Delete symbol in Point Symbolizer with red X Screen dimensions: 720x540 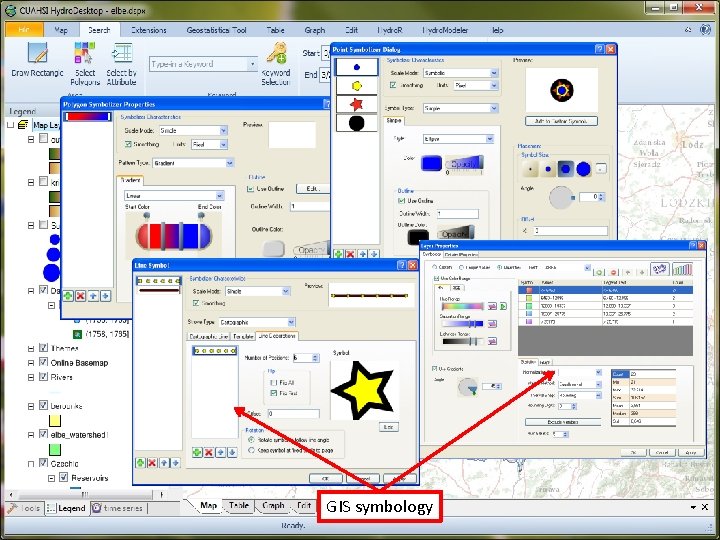click(x=350, y=254)
